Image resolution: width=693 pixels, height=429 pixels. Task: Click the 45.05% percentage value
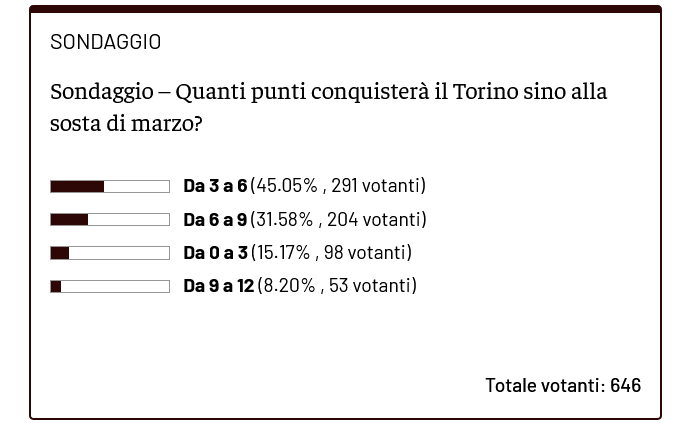(287, 186)
